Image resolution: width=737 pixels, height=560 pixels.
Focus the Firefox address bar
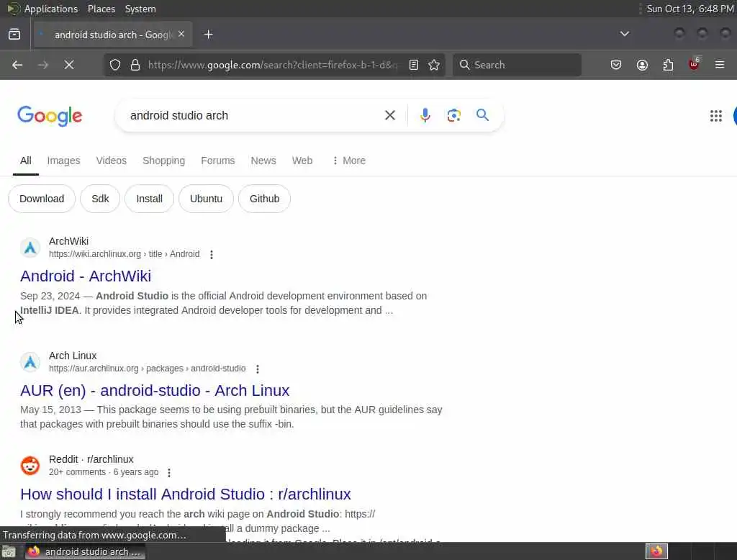273,65
